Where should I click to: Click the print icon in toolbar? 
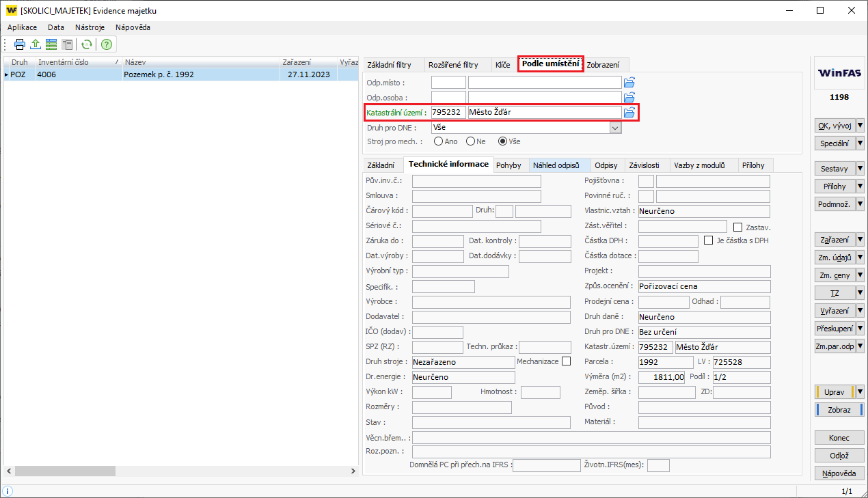coord(20,44)
